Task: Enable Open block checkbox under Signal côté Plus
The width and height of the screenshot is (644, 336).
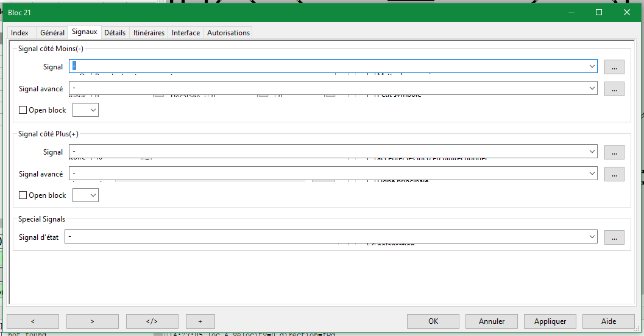Action: 23,196
